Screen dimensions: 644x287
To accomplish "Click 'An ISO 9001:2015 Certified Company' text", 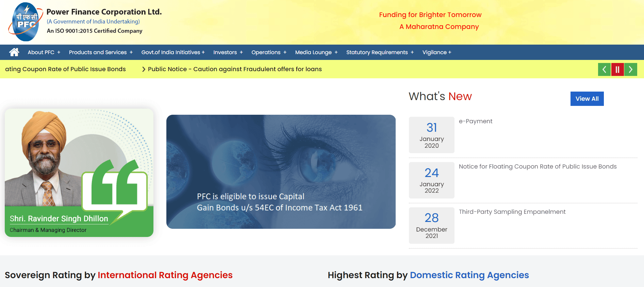I will click(95, 31).
